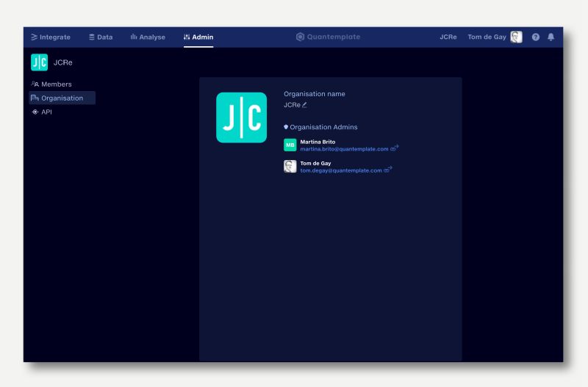Click tom.degay@quantemplate.com email link
588x387 pixels.
tap(341, 170)
